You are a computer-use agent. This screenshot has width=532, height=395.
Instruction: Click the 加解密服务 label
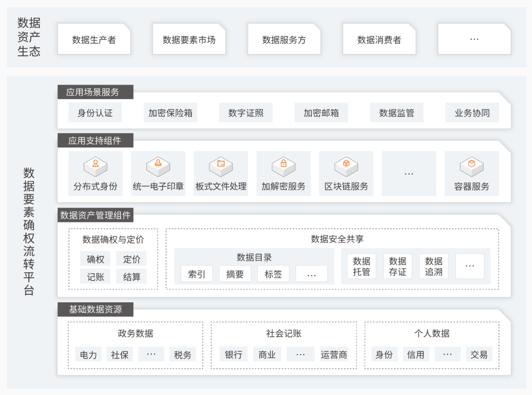click(x=284, y=186)
